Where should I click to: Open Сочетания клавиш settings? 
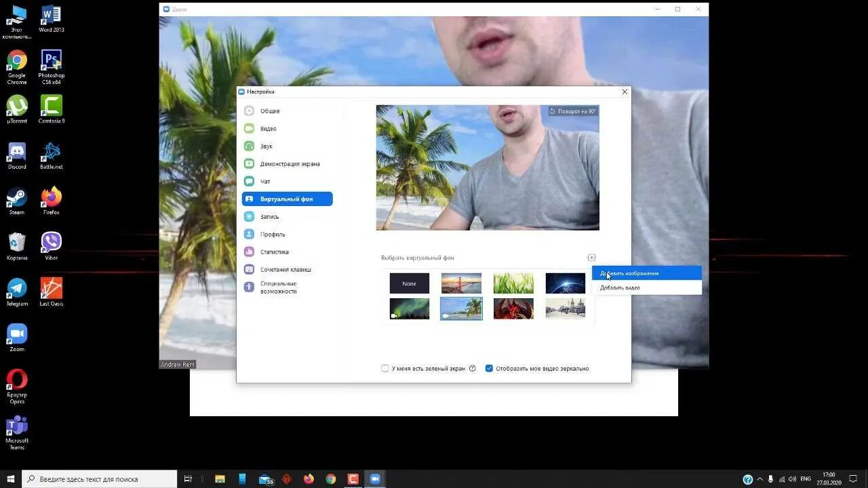pos(287,270)
